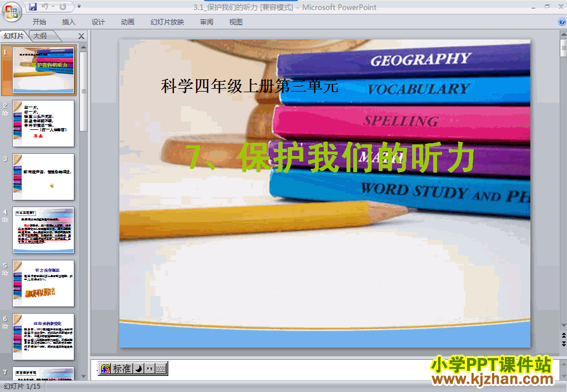Switch to the 幻灯片 pane tab
The image size is (567, 392).
14,36
